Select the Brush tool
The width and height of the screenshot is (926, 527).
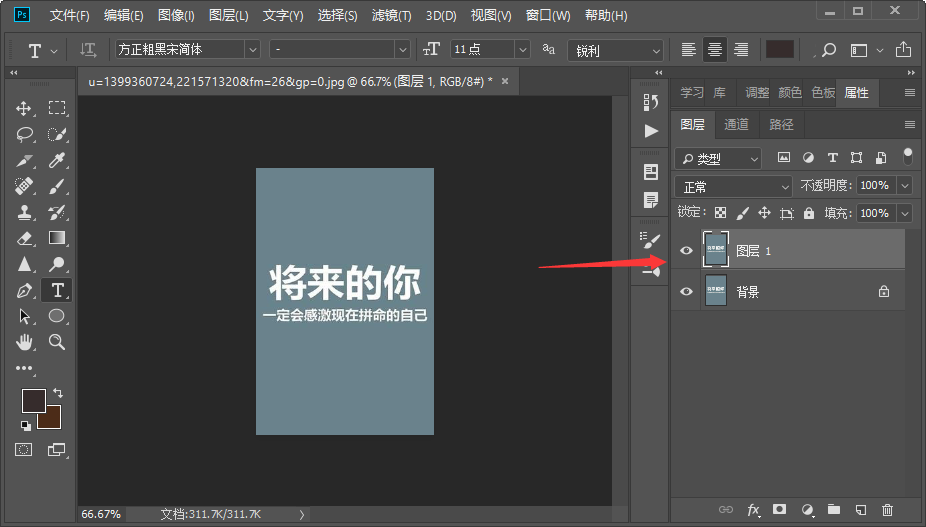(57, 186)
